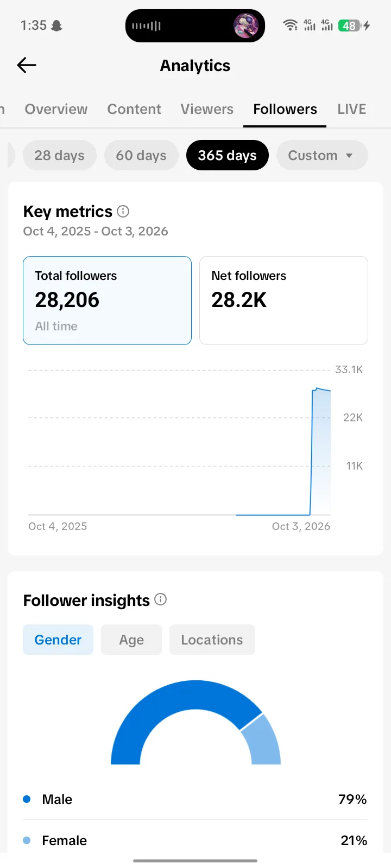Select the 60 days filter
391x868 pixels.
pos(141,155)
